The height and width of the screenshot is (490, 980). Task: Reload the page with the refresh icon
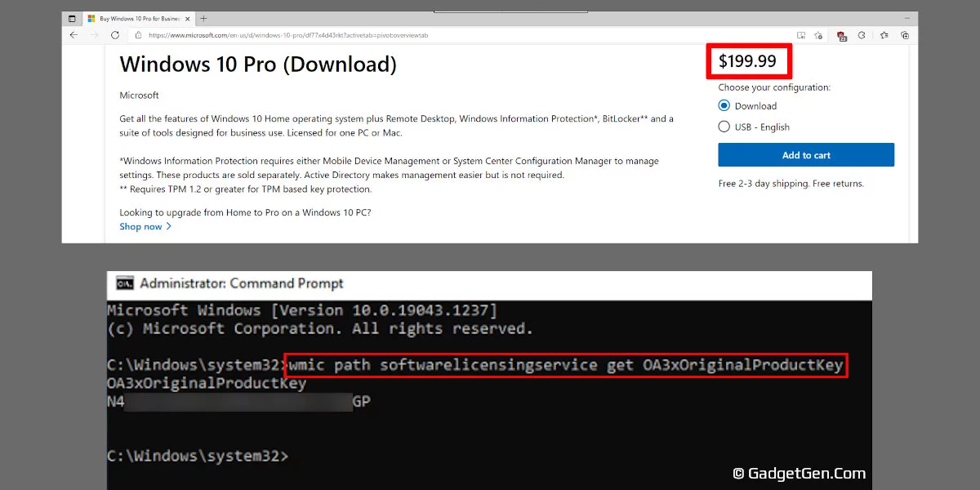click(x=115, y=35)
